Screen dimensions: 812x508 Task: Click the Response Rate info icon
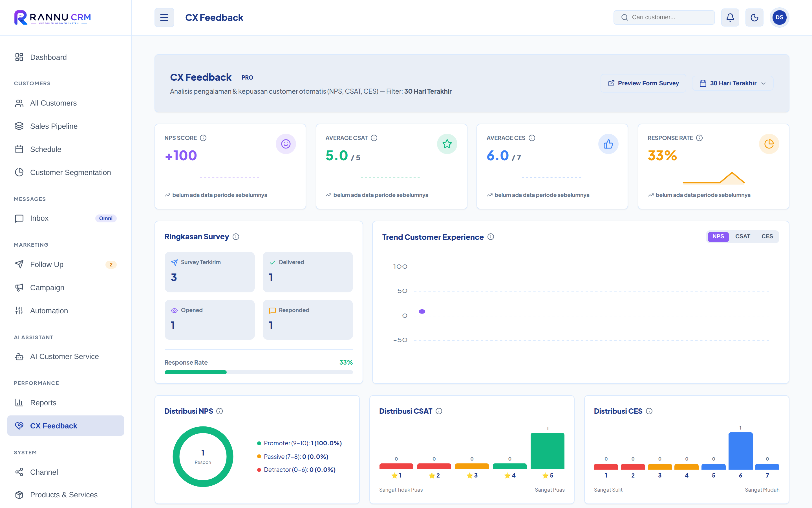(x=699, y=138)
